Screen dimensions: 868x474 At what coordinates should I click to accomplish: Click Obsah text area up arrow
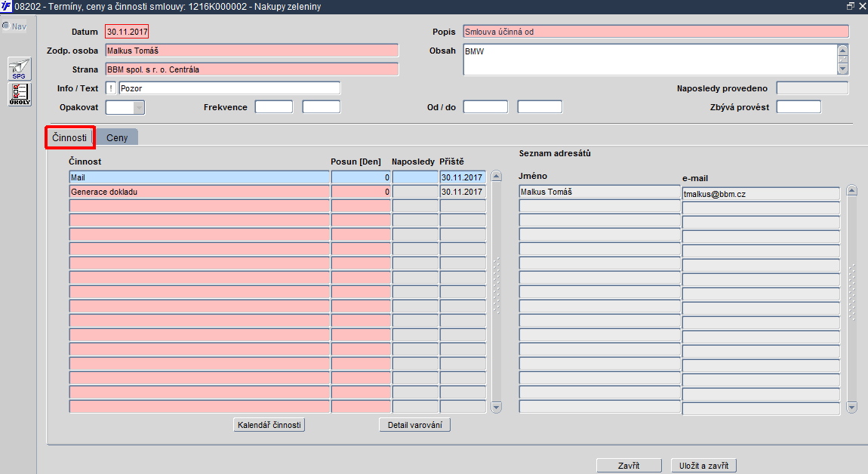coord(843,50)
